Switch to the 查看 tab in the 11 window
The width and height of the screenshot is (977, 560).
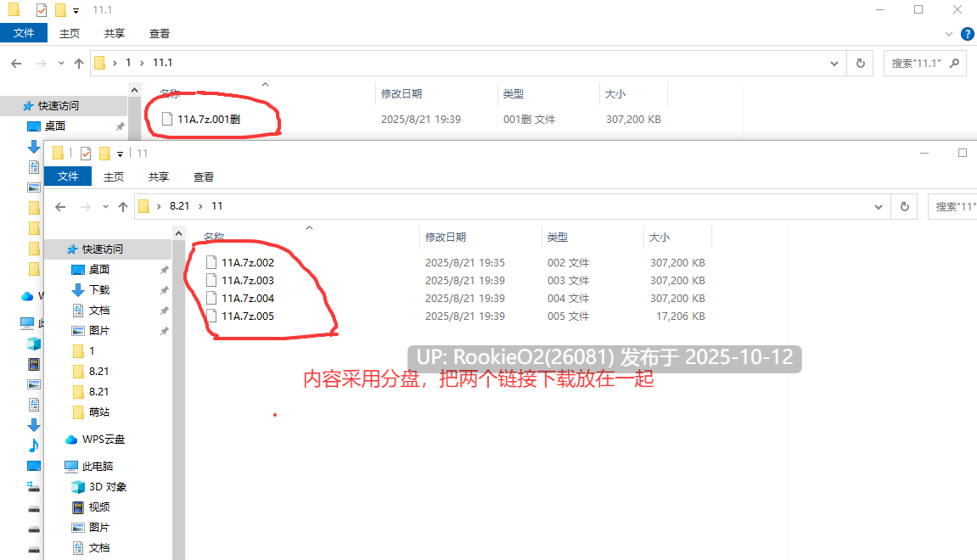pos(204,176)
